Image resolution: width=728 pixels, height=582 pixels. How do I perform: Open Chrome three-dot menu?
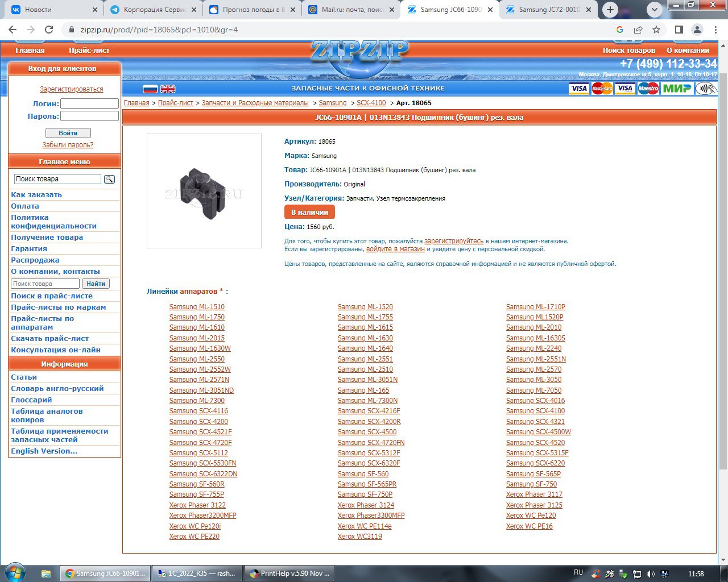715,30
